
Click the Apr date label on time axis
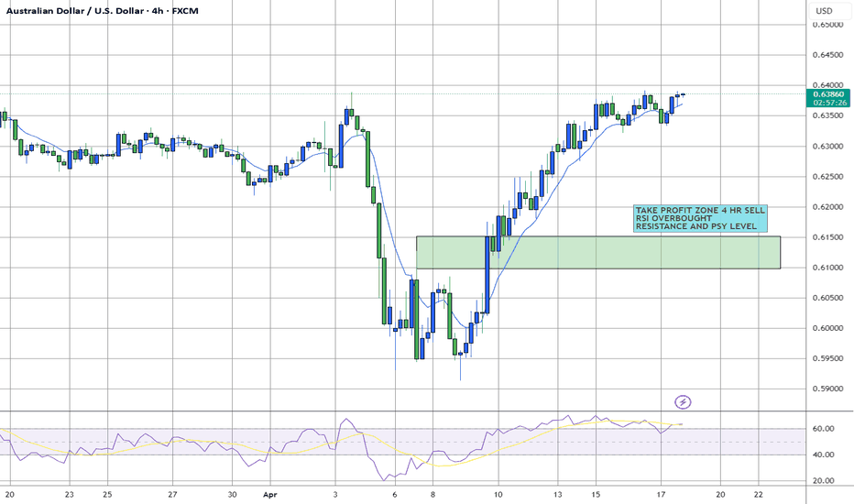tap(270, 495)
